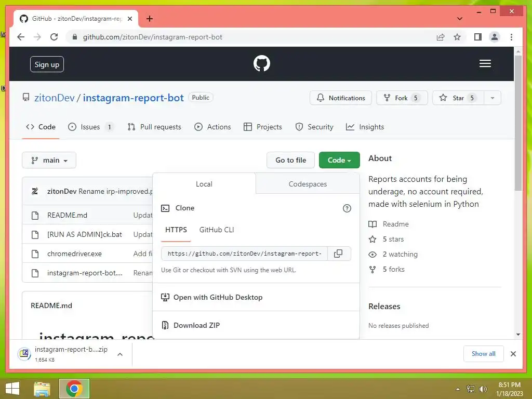532x399 pixels.
Task: Select the GitHub CLI clone tab
Action: click(x=217, y=230)
